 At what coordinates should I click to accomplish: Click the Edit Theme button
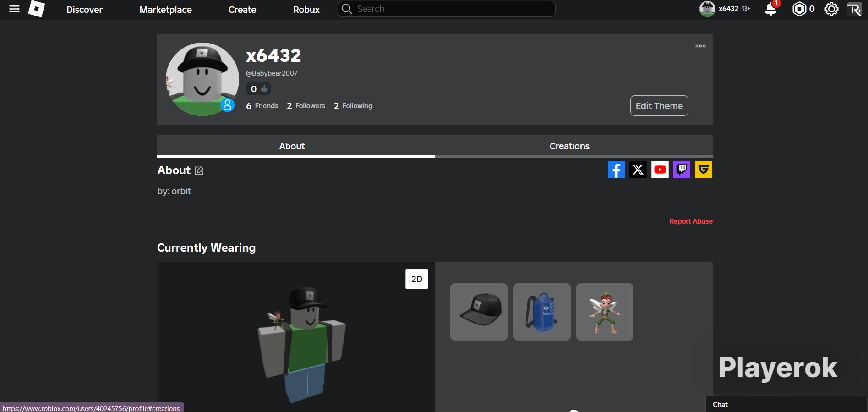659,106
